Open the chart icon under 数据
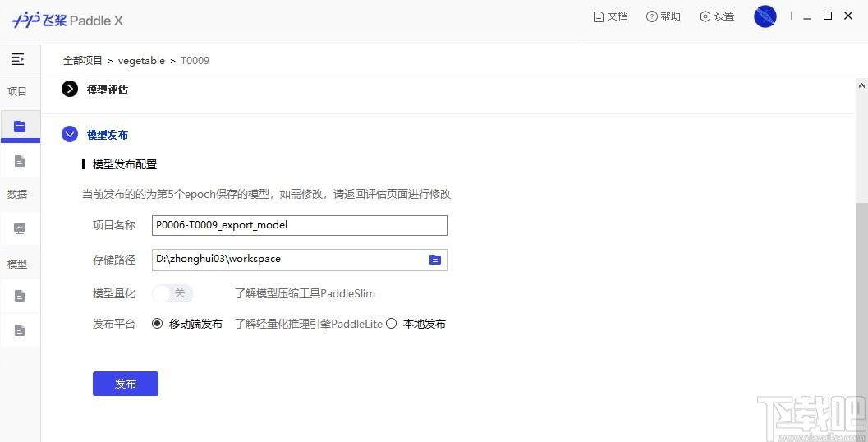868x442 pixels. pos(20,228)
